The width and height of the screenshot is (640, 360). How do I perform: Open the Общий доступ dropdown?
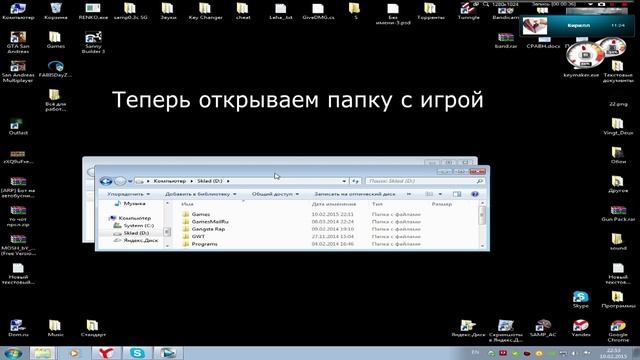coord(275,194)
